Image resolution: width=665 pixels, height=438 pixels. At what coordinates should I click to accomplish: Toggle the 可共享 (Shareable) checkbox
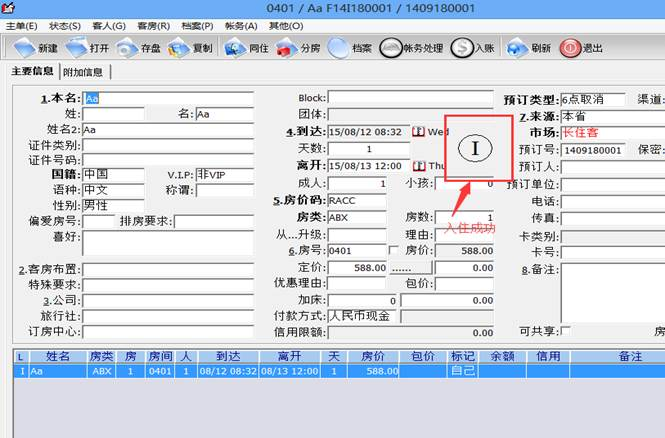click(566, 331)
